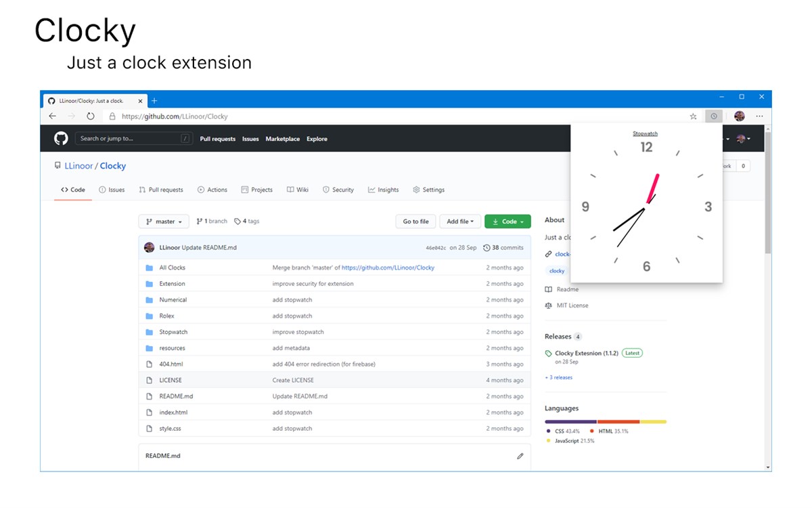Screen dimensions: 812x508
Task: Expand the green Code dropdown
Action: (x=507, y=221)
